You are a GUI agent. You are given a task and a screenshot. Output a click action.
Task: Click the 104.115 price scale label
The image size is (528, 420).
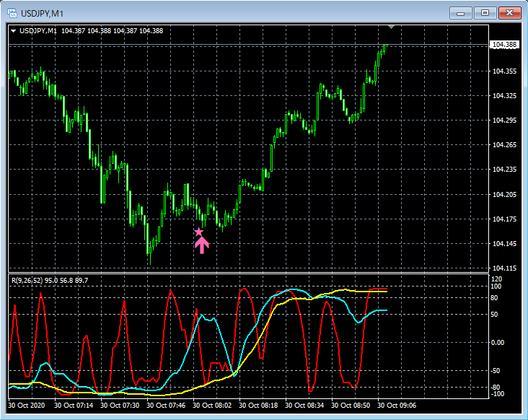pos(504,268)
